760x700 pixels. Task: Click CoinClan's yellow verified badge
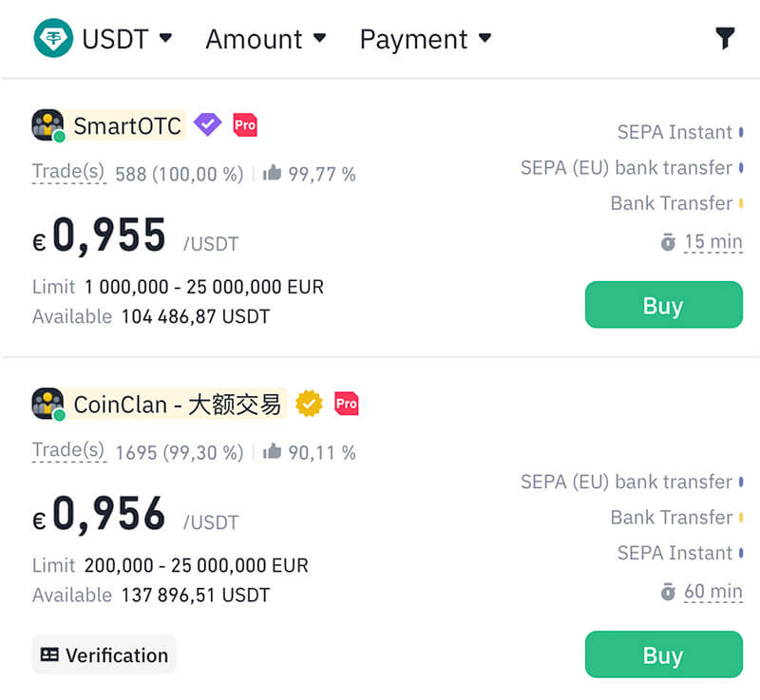click(x=309, y=404)
